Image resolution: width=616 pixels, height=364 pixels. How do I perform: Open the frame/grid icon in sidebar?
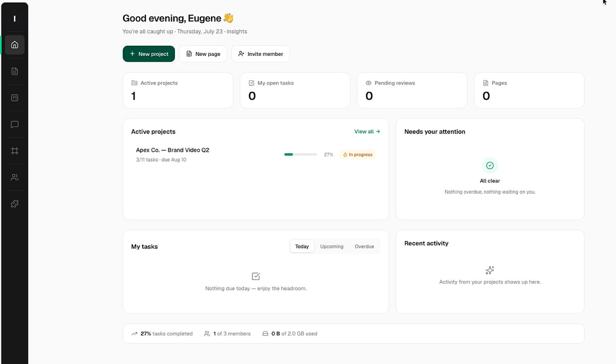tap(15, 151)
